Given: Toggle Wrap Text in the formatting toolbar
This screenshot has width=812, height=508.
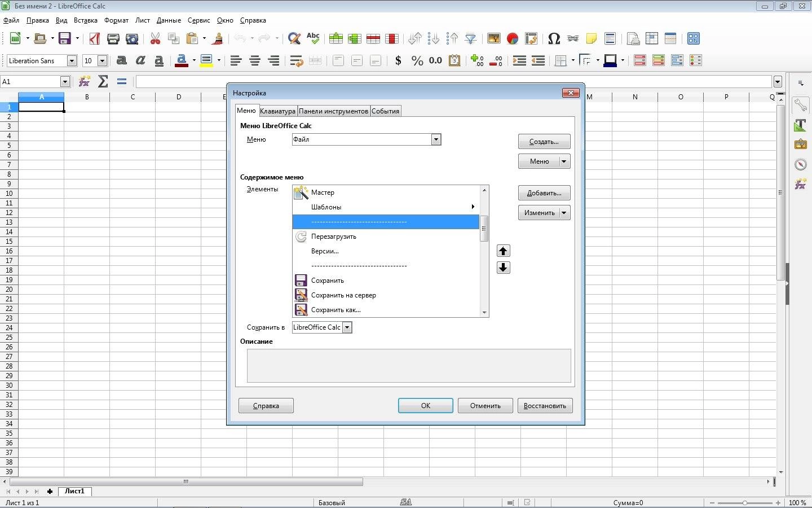Looking at the screenshot, I should tap(297, 60).
